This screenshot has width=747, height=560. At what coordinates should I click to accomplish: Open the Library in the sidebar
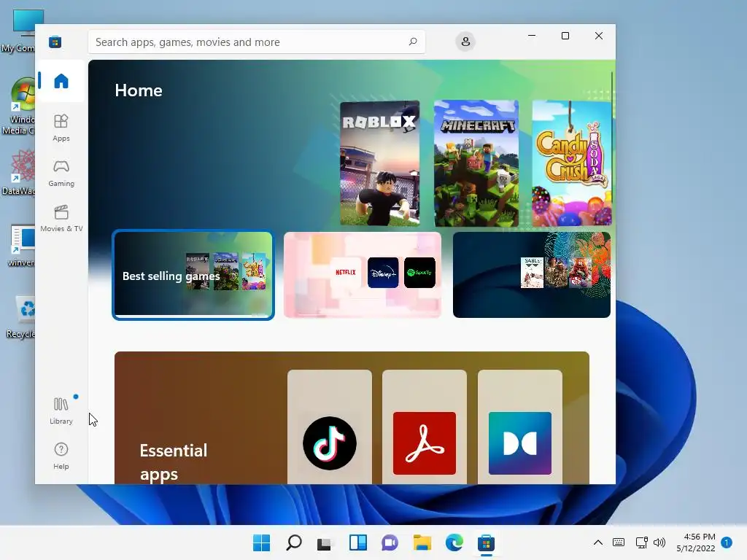[x=61, y=411]
